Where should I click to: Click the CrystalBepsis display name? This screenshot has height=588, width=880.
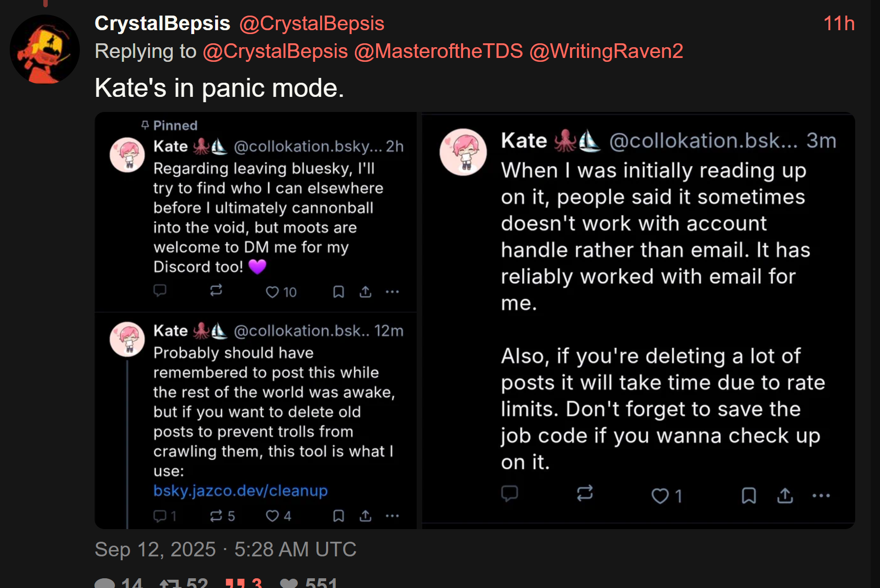pyautogui.click(x=162, y=23)
